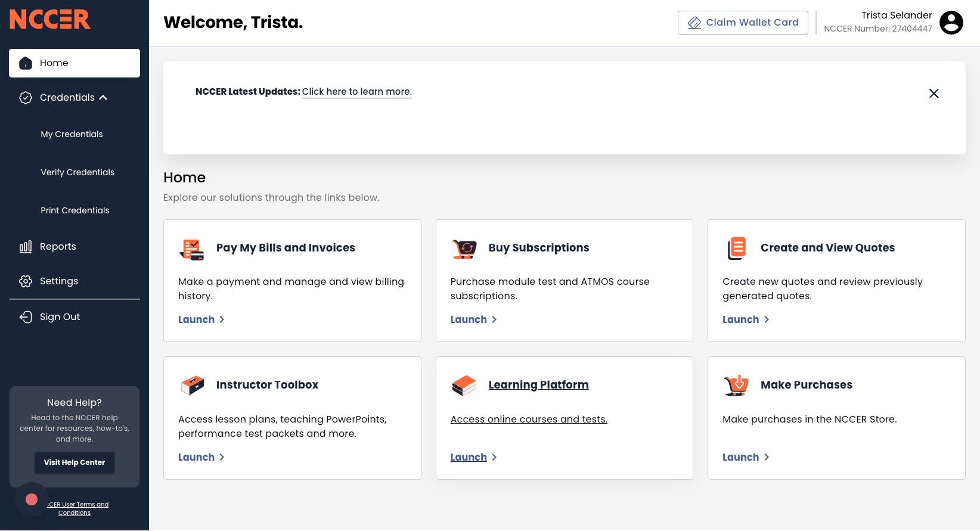
Task: Click the Create and View Quotes icon
Action: (736, 249)
